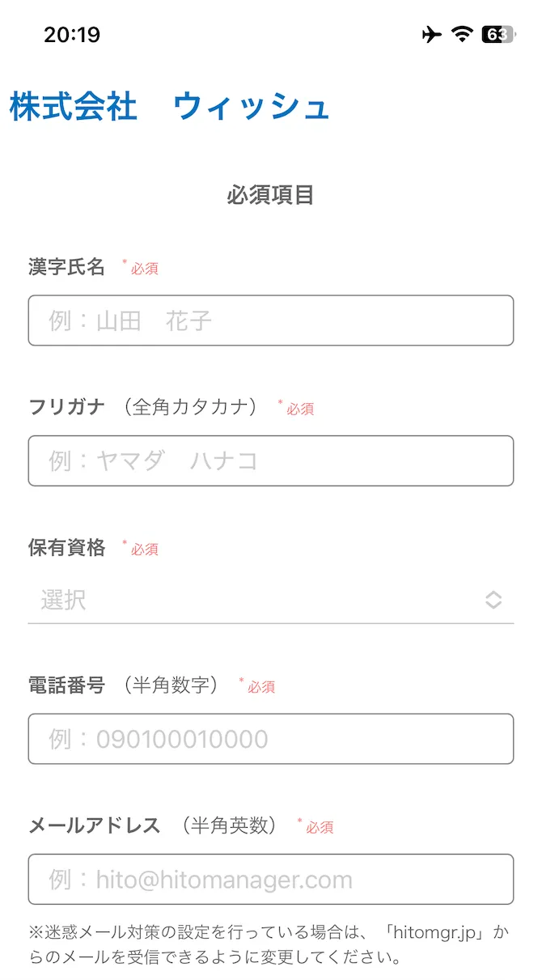Tap the フリガナ katakana input field
The height and width of the screenshot is (980, 542).
point(271,460)
